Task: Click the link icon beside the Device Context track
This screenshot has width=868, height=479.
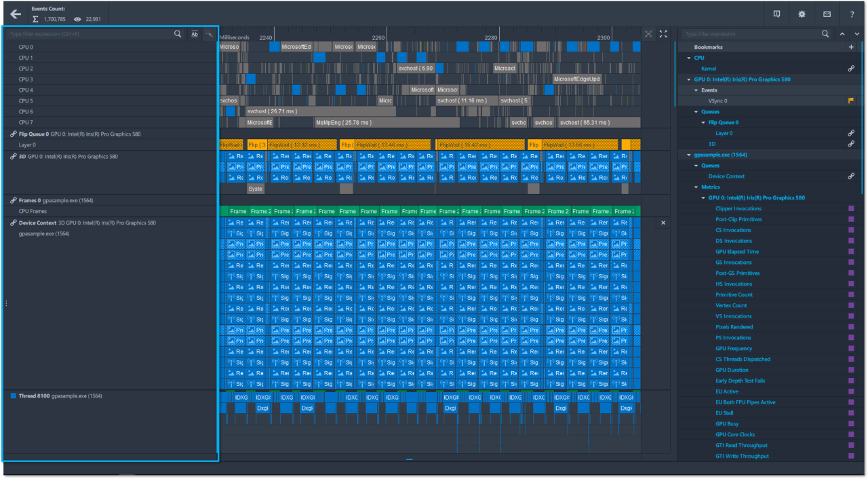Action: coord(14,223)
